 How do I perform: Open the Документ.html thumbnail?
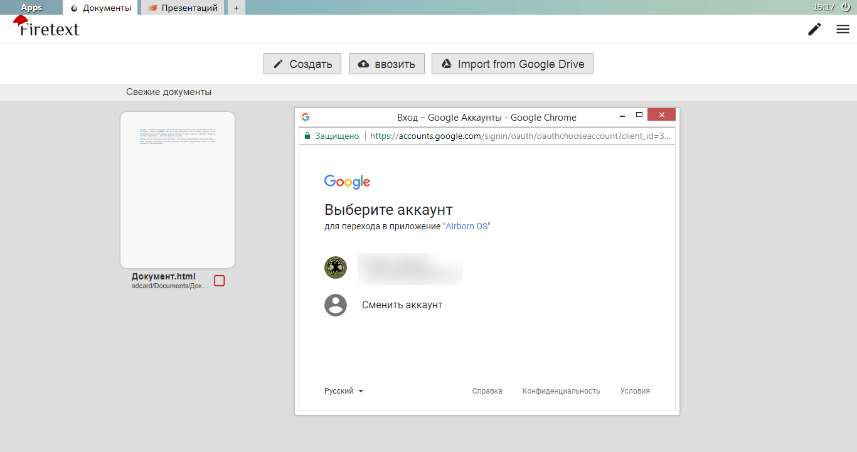pyautogui.click(x=178, y=190)
